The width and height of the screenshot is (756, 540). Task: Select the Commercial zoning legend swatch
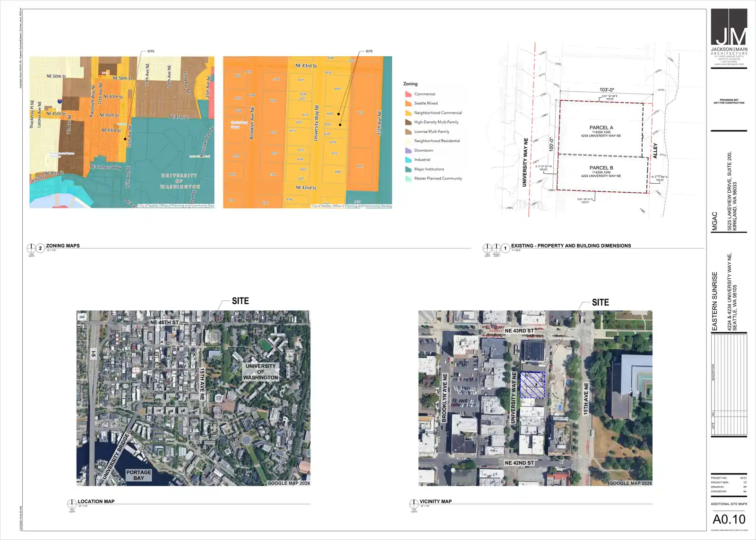click(x=408, y=94)
